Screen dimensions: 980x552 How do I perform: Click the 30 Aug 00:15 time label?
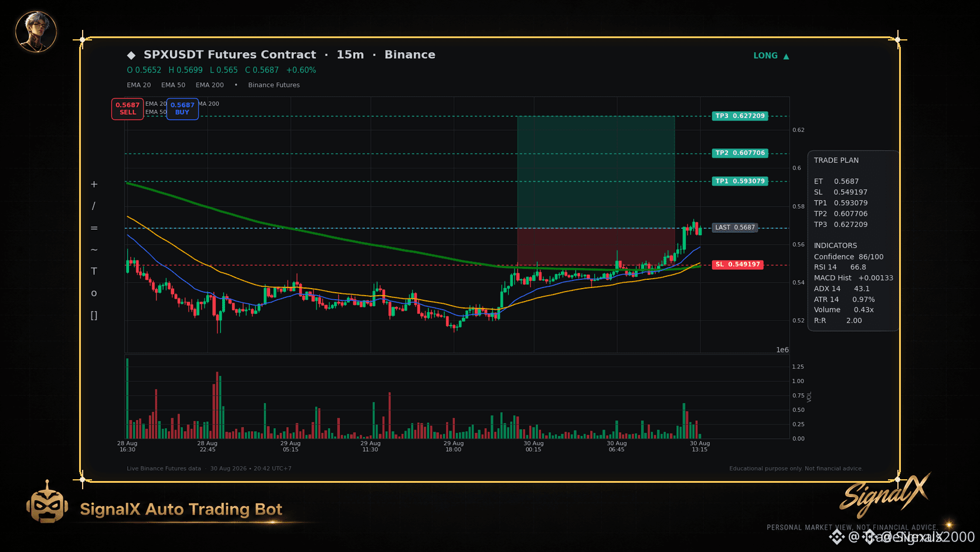coord(533,446)
